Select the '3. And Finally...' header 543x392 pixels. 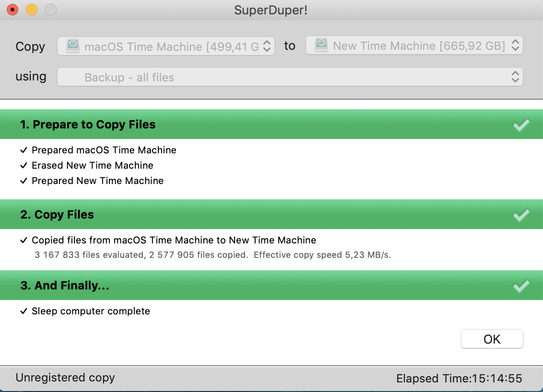[x=271, y=285]
